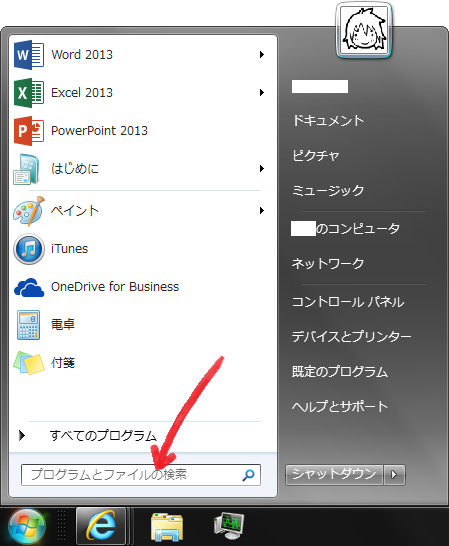Open iTunes from the program list

pos(139,249)
